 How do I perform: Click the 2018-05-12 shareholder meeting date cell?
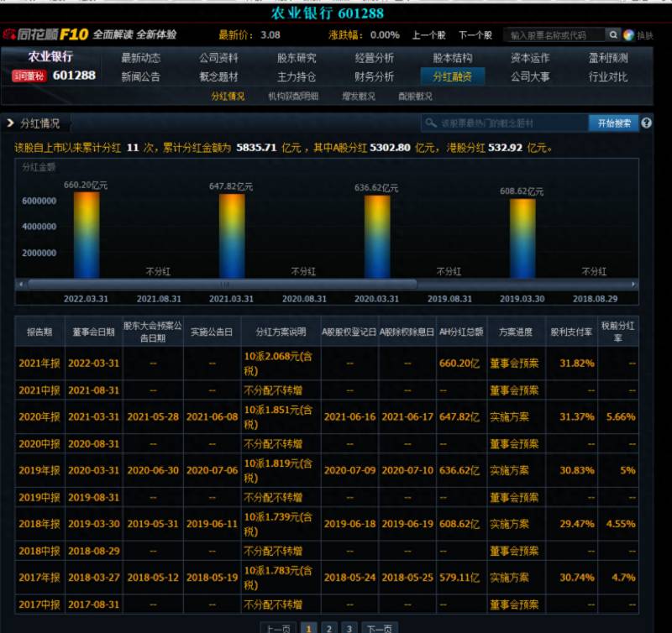[153, 578]
